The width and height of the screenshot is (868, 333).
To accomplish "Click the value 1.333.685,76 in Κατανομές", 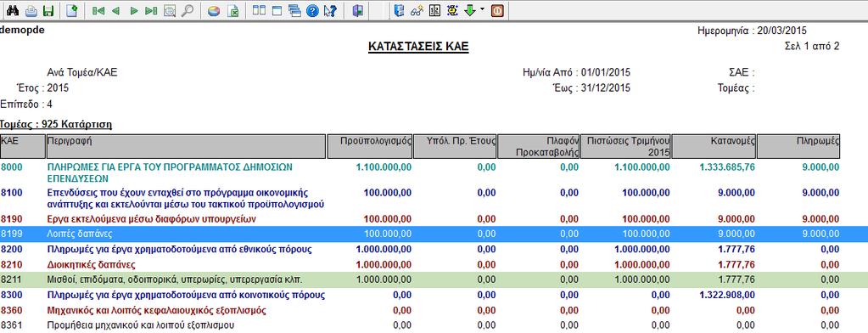I will [x=727, y=166].
